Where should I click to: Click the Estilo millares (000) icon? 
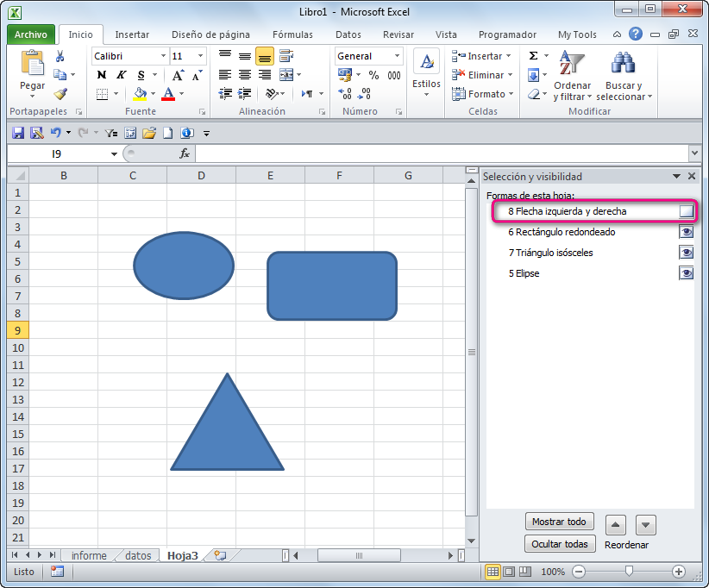tap(393, 75)
